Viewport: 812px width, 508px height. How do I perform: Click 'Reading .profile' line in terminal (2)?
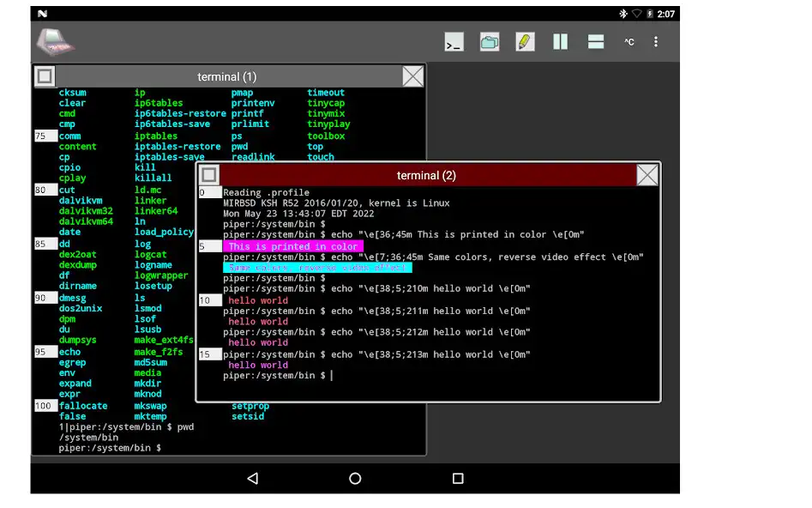coord(266,192)
